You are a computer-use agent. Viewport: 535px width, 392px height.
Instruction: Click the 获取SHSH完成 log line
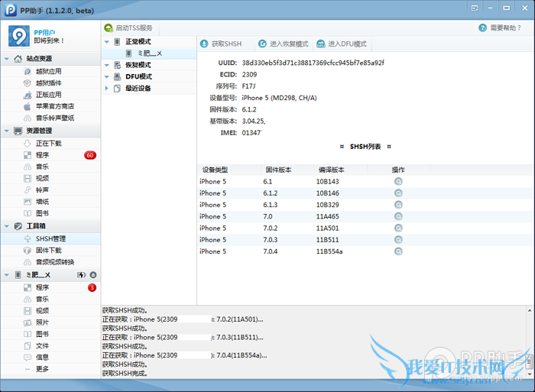125,373
